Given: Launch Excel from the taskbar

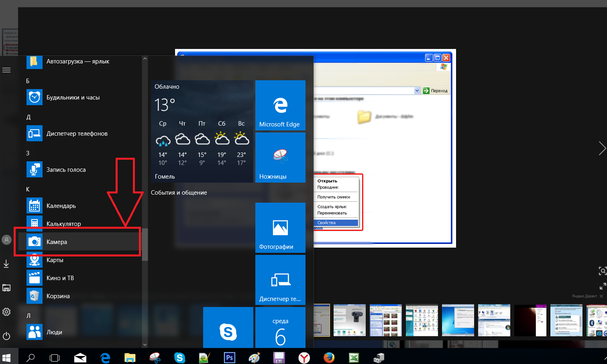Looking at the screenshot, I should [x=353, y=357].
